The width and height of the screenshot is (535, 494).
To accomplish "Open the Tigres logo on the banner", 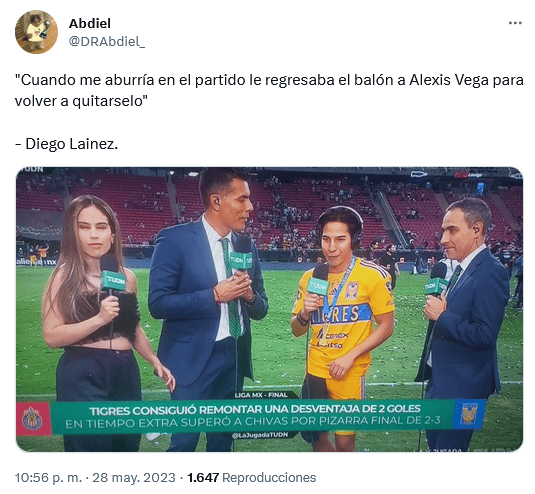I will pyautogui.click(x=468, y=414).
